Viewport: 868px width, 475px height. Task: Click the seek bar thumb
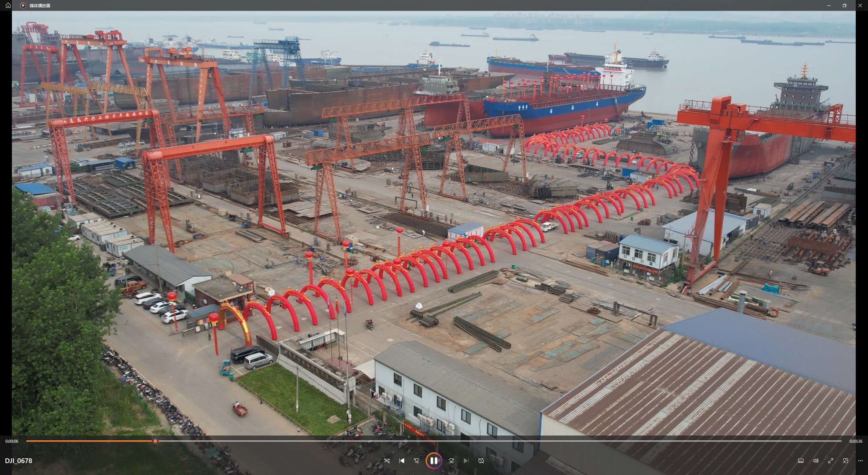pos(155,441)
